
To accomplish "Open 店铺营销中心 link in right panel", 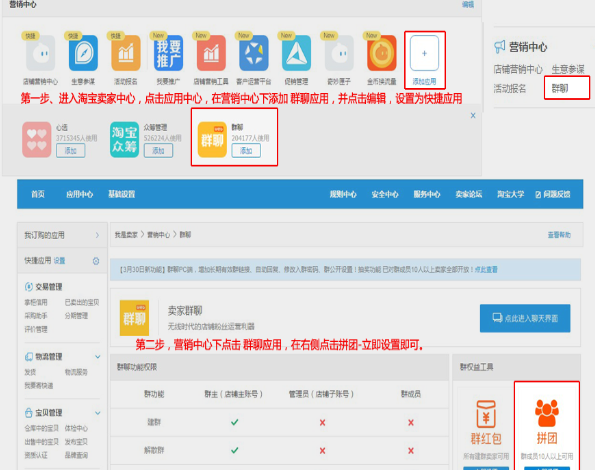I will point(518,69).
